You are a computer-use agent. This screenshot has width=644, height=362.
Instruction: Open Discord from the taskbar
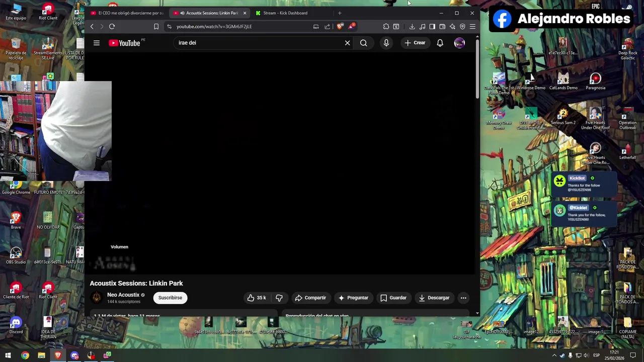[74, 355]
